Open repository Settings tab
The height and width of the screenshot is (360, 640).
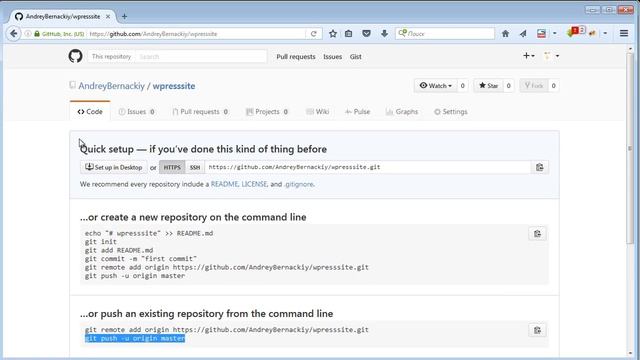point(451,111)
